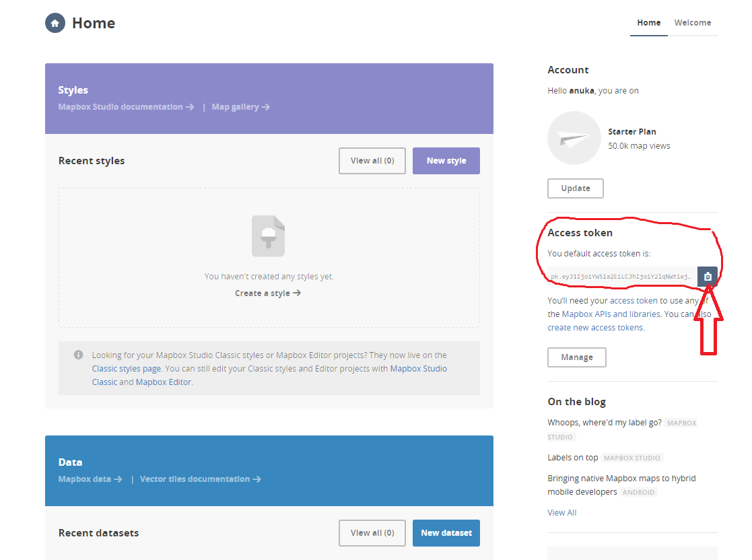The width and height of the screenshot is (752, 560).
Task: Click the New dataset button
Action: pos(446,533)
